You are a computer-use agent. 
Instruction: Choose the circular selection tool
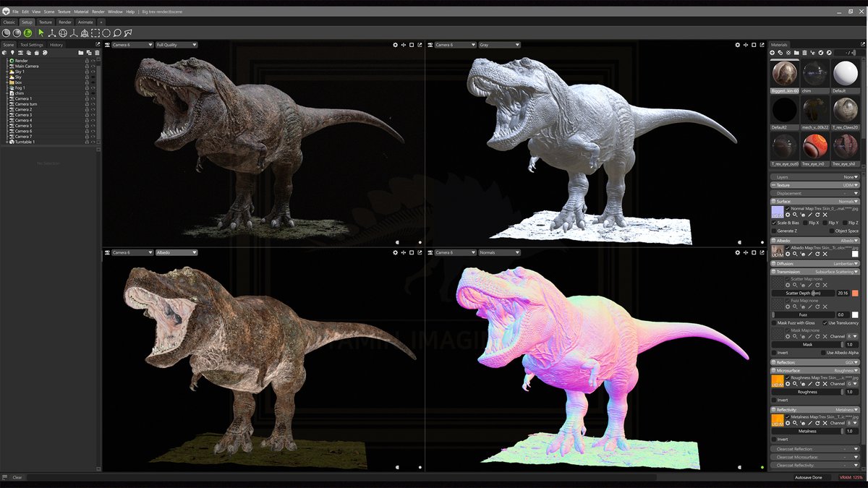point(106,33)
